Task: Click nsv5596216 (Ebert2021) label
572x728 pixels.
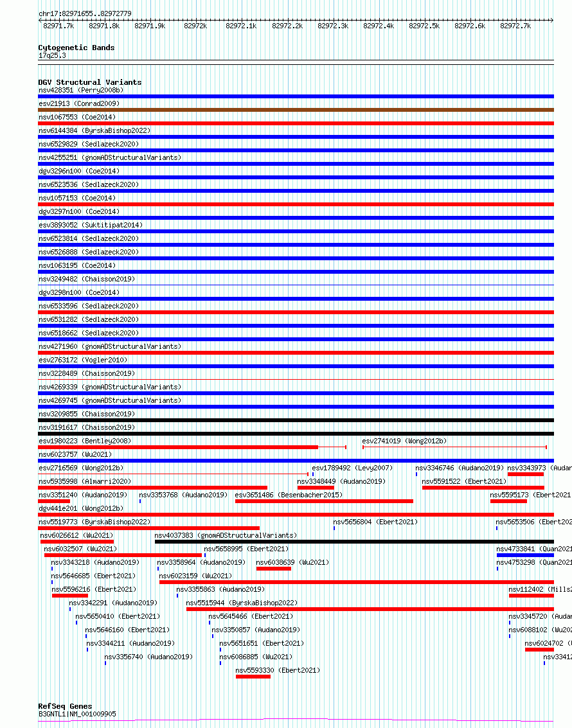Action: pos(94,589)
